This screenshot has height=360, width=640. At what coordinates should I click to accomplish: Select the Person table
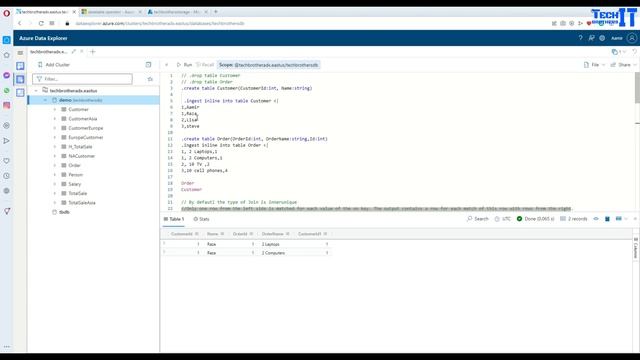(x=76, y=175)
